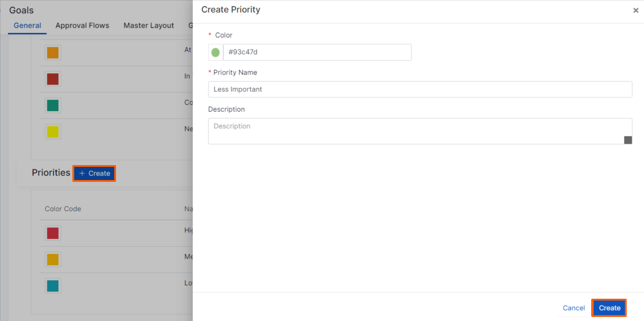Screen dimensions: 644x321
Task: Switch to the General tab
Action: coord(27,25)
